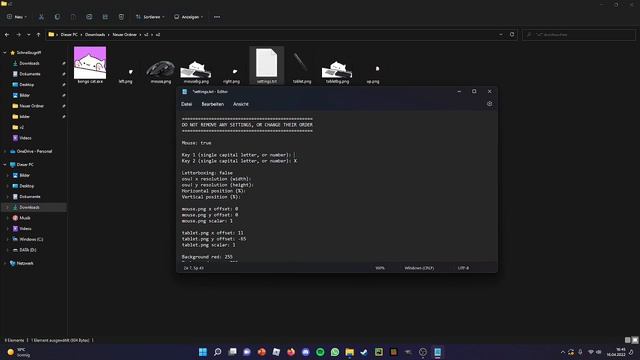Go back with the Explorer back arrow
The height and width of the screenshot is (360, 640).
7,35
